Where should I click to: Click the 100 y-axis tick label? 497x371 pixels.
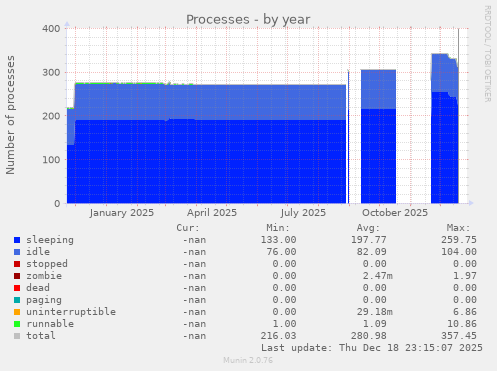[51, 160]
